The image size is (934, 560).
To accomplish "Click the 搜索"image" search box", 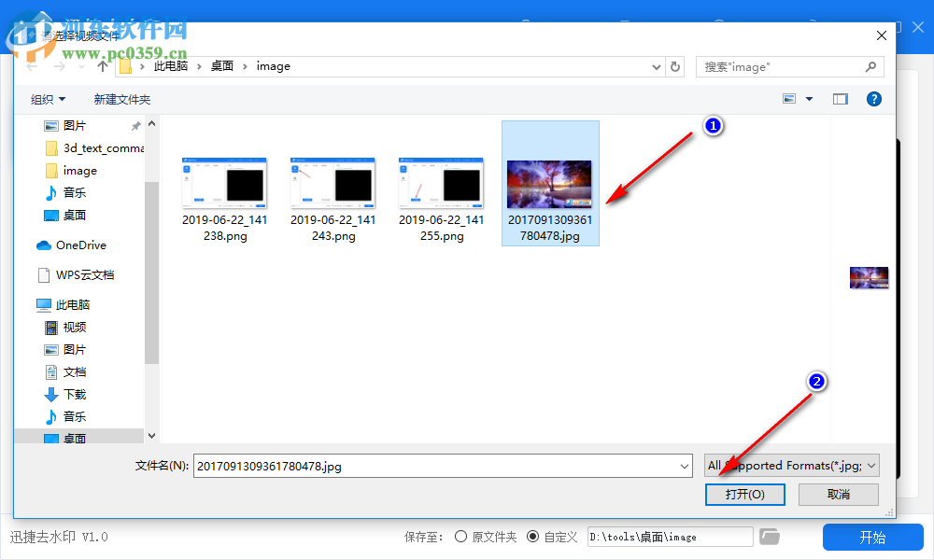I will coord(790,66).
